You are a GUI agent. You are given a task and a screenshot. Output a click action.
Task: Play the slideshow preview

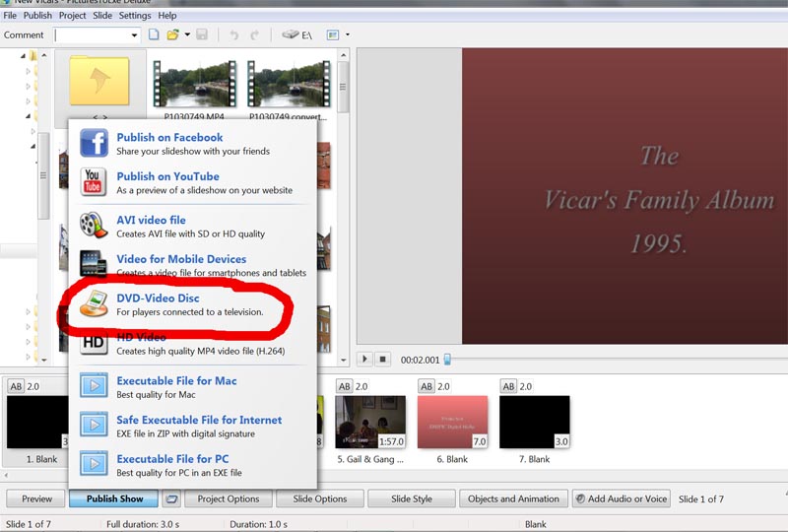click(x=364, y=359)
